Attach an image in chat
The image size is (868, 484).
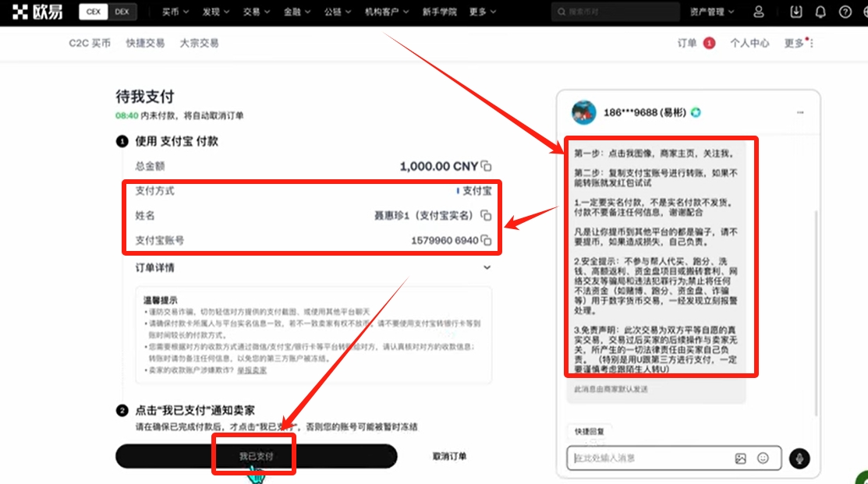[741, 458]
